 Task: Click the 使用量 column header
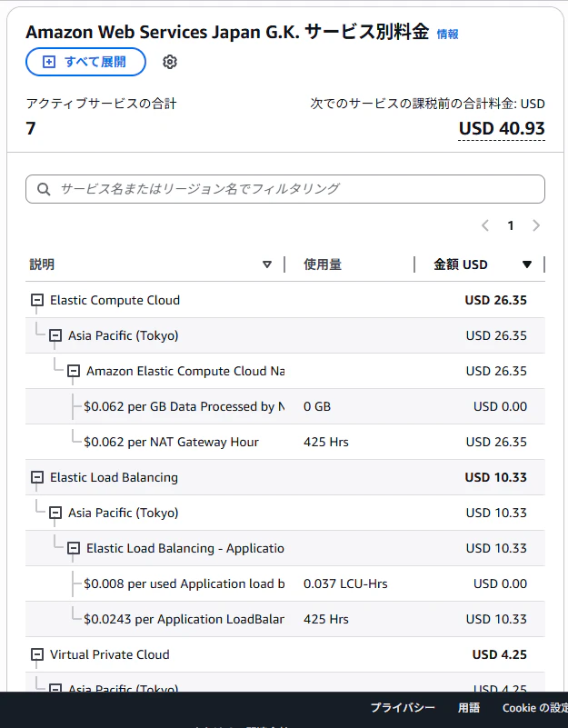(323, 264)
